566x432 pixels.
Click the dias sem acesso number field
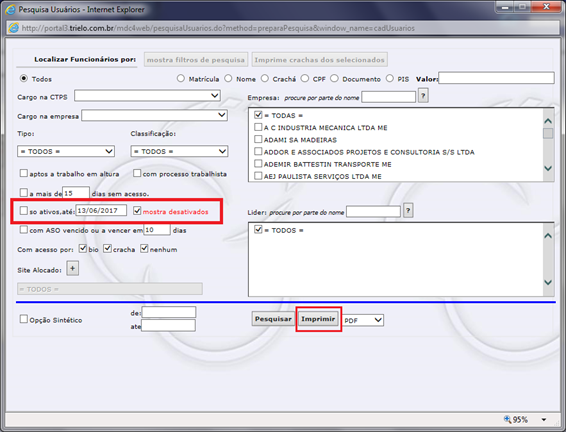(76, 193)
